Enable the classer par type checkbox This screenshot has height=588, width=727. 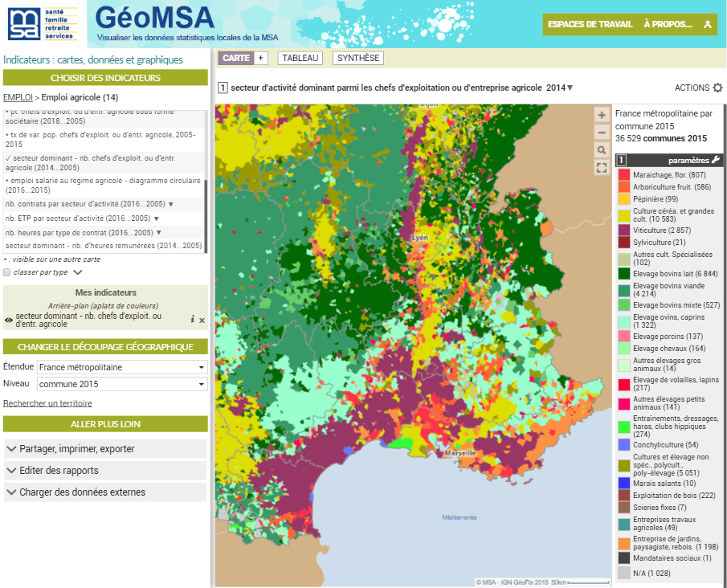click(7, 272)
